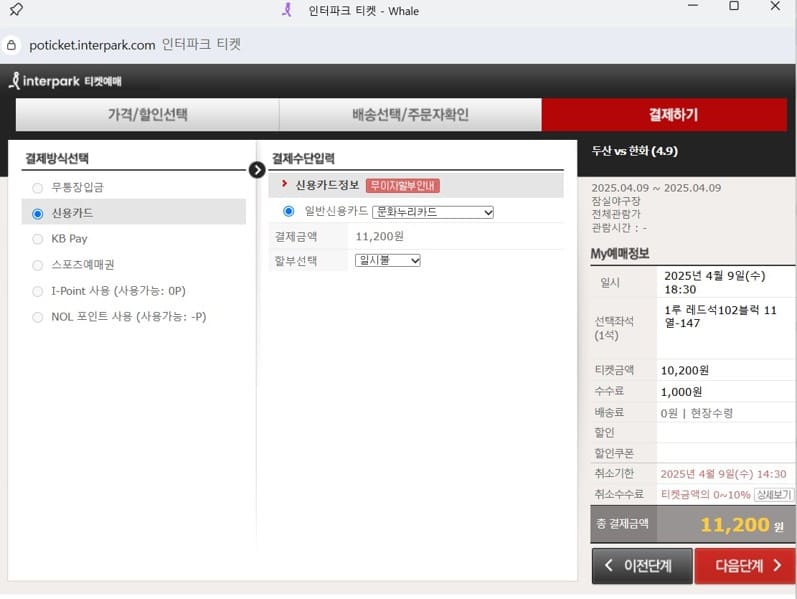Select 무통장입금 payment method
Image resolution: width=797 pixels, height=599 pixels.
click(38, 188)
